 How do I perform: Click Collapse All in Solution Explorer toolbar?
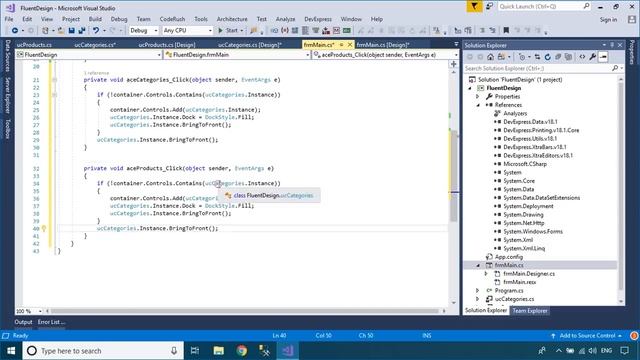point(558,57)
